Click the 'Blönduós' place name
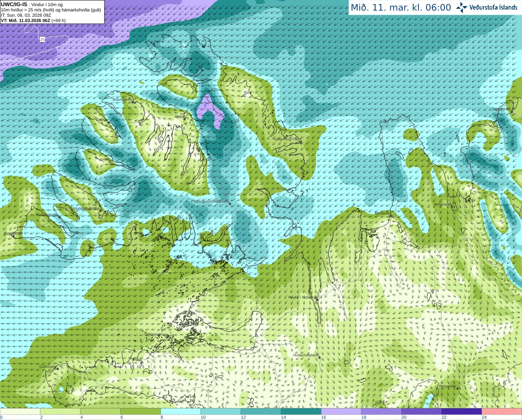The image size is (522, 420). point(382,213)
